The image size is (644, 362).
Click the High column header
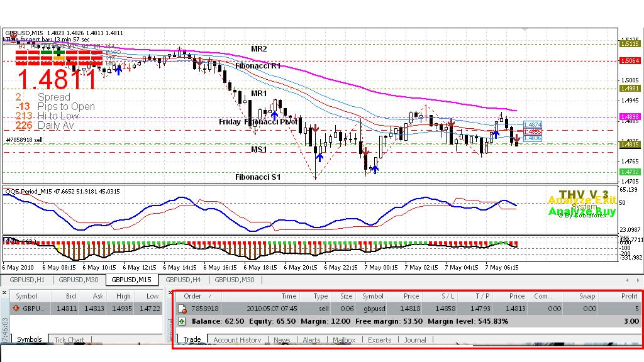(x=119, y=296)
